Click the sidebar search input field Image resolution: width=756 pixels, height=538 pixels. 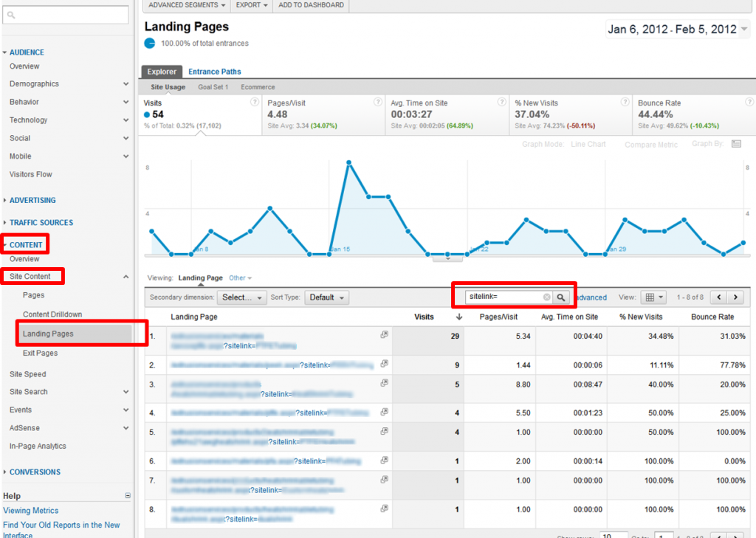pos(66,13)
